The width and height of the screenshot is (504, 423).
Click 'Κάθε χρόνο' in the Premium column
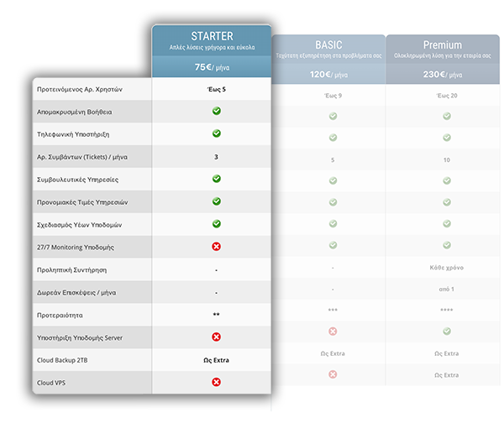(447, 267)
